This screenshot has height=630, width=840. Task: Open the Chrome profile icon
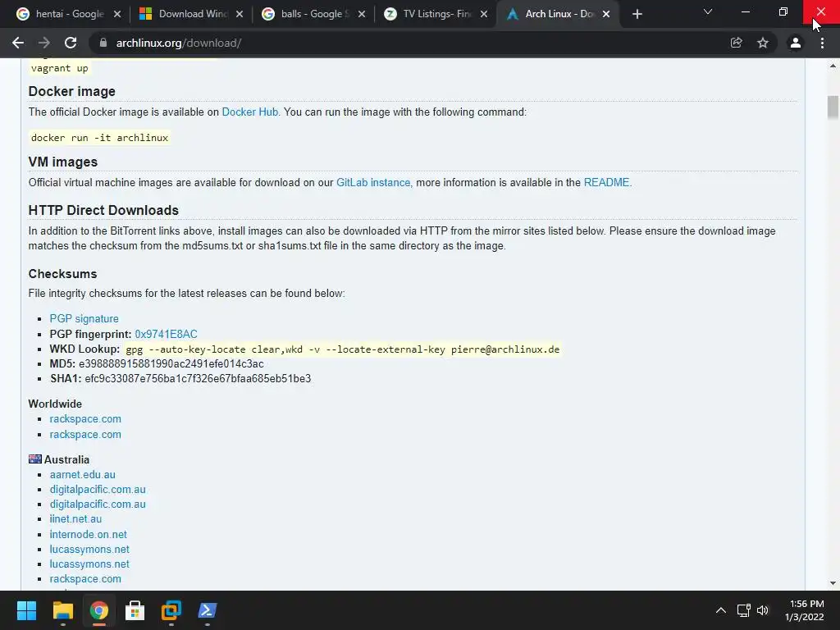pos(796,43)
